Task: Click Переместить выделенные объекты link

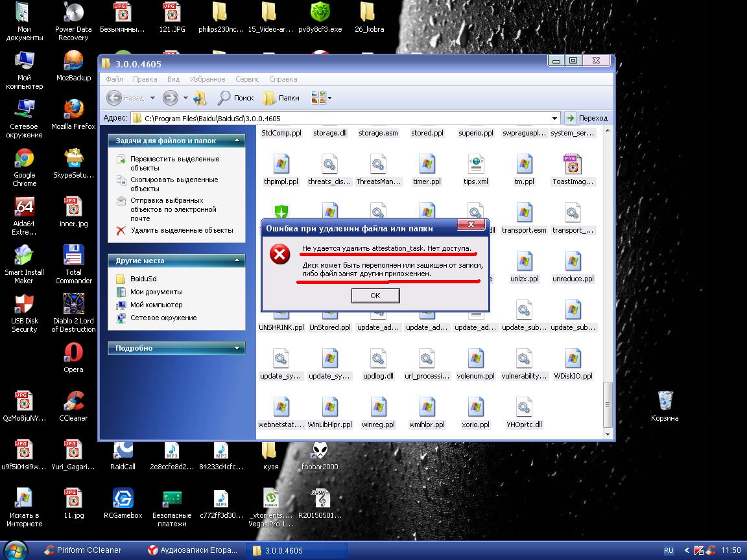Action: pos(174,163)
